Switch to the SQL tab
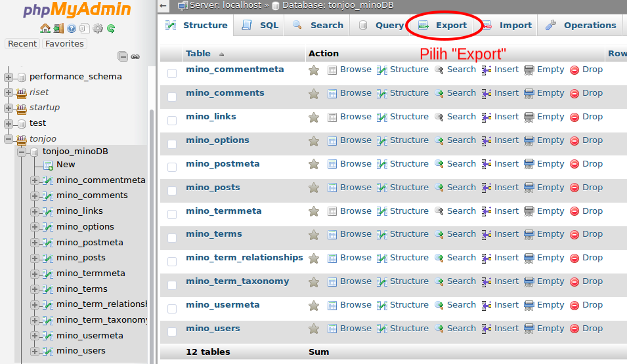The image size is (627, 364). [x=259, y=25]
